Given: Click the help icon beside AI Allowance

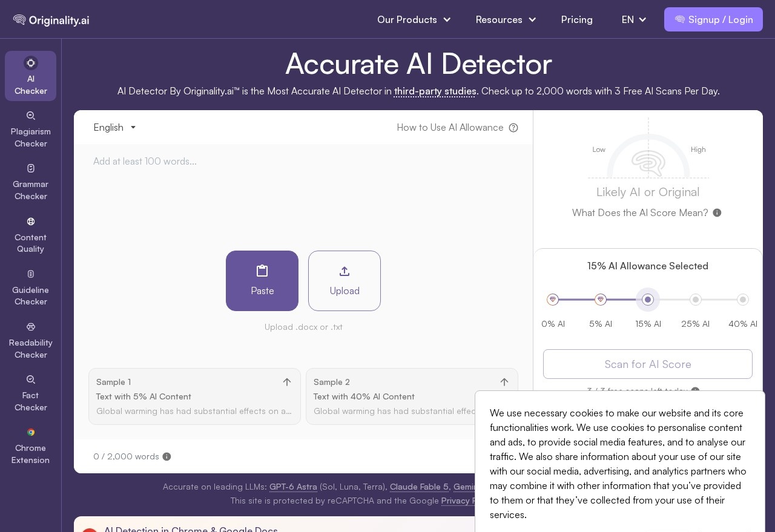Looking at the screenshot, I should (513, 128).
